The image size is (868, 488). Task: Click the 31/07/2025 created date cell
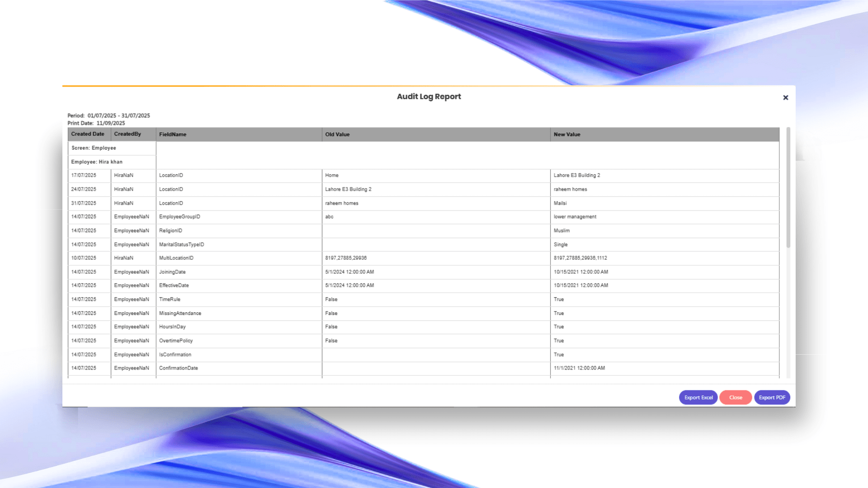[84, 203]
